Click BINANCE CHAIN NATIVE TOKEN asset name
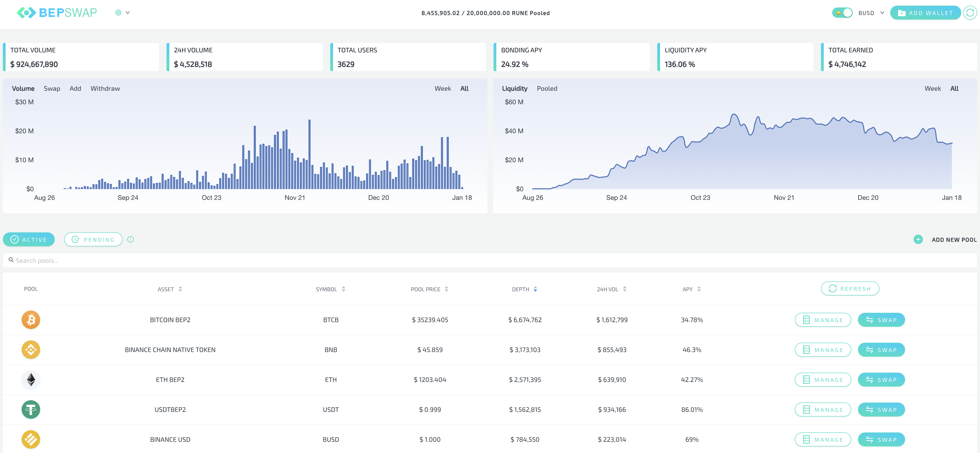The image size is (980, 453). click(170, 349)
